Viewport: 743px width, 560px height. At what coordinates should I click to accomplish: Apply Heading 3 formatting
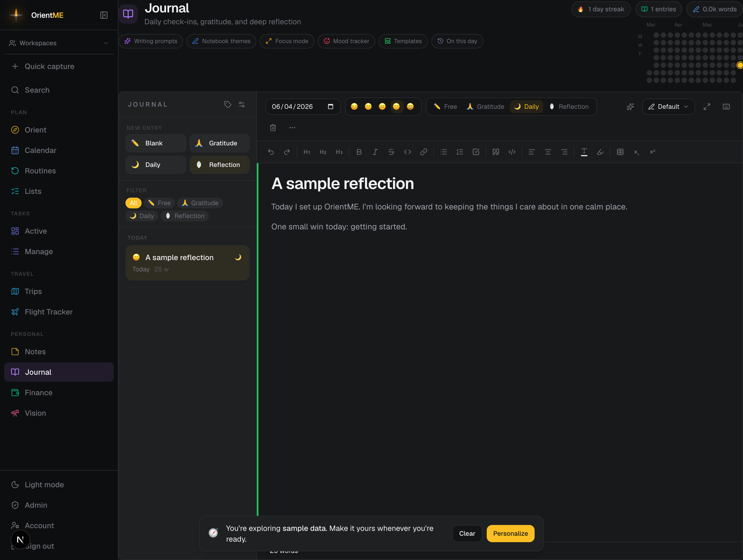339,152
